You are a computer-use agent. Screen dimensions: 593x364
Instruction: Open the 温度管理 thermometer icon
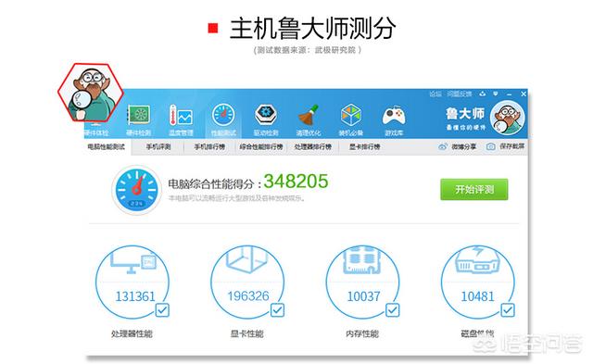pos(181,115)
